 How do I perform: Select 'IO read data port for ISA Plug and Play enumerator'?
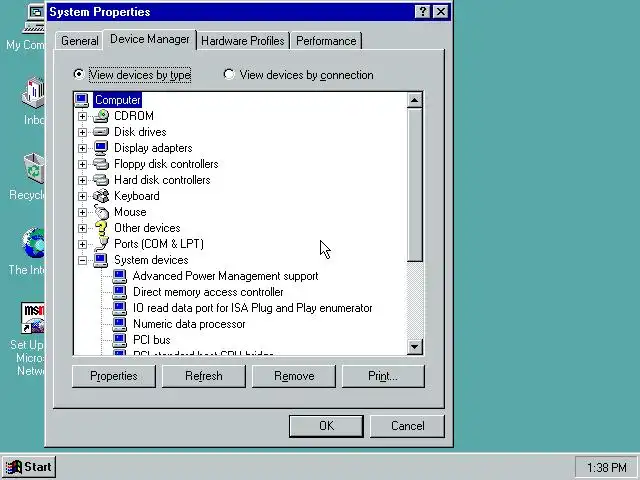tap(253, 308)
